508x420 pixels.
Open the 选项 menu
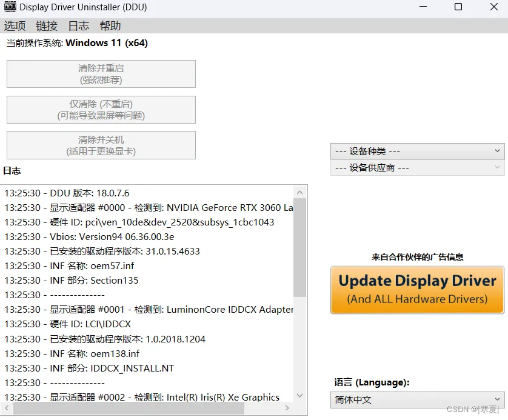point(15,26)
